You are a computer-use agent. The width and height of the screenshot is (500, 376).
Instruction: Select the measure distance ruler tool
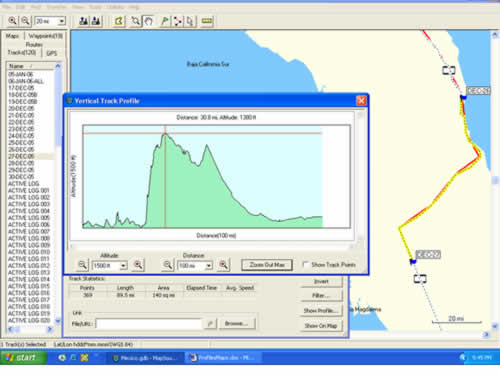click(x=207, y=21)
